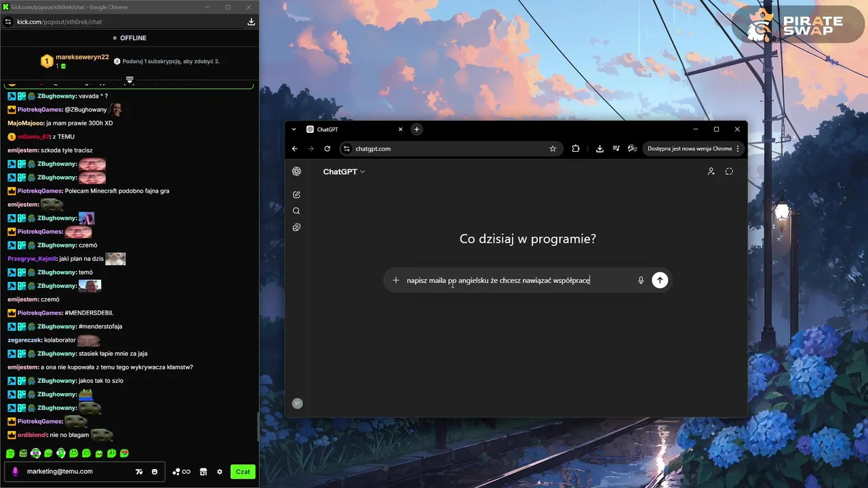868x488 pixels.
Task: Open the ST profile avatar in ChatGPT sidebar
Action: coord(296,403)
